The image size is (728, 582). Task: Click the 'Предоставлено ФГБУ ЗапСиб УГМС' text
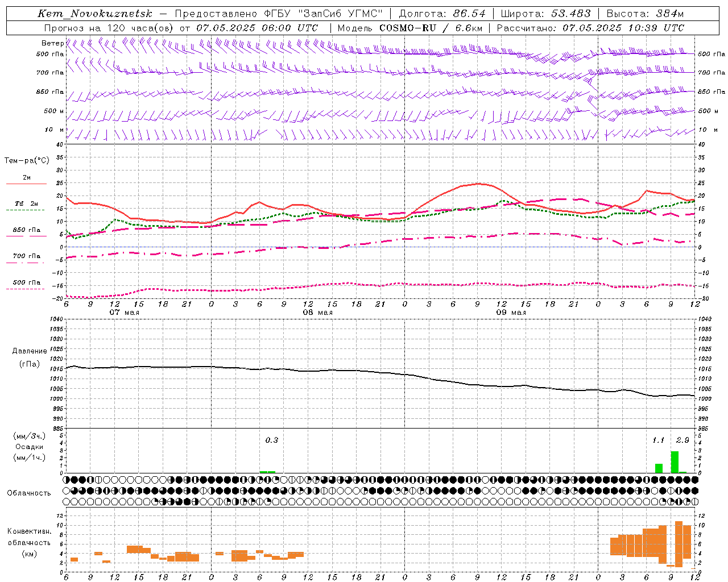[x=279, y=14]
